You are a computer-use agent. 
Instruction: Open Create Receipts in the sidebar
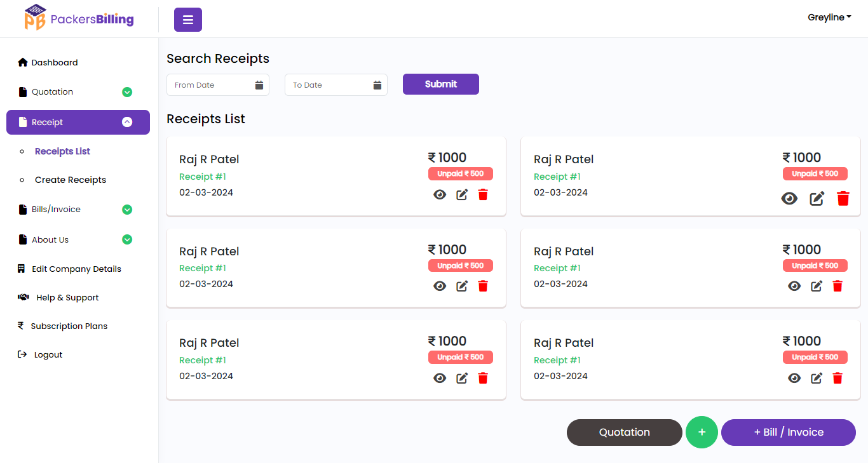click(71, 180)
